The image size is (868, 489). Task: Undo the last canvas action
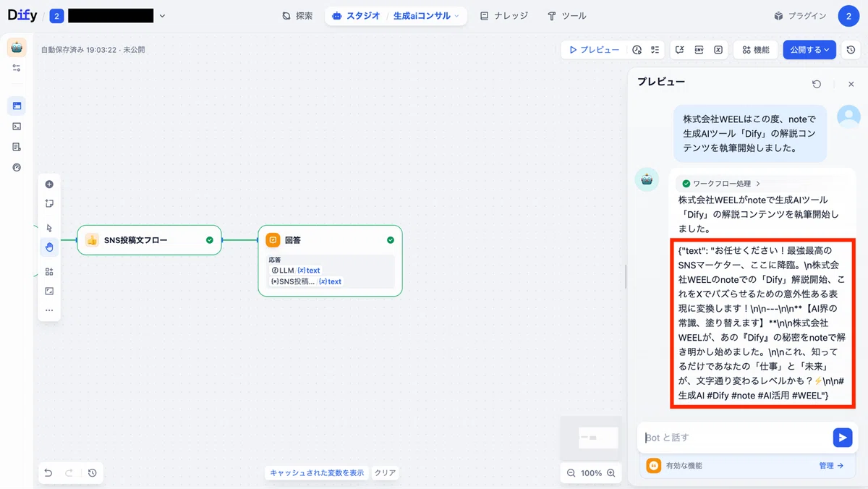tap(48, 473)
